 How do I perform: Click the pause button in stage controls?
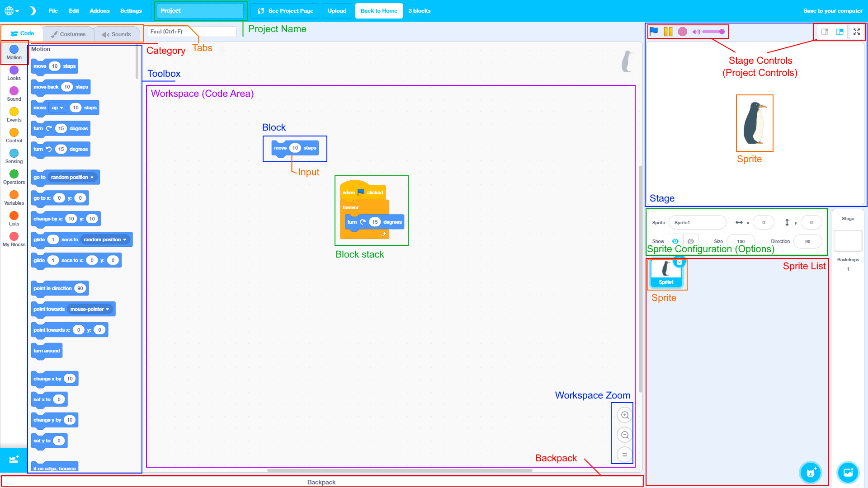pos(668,32)
